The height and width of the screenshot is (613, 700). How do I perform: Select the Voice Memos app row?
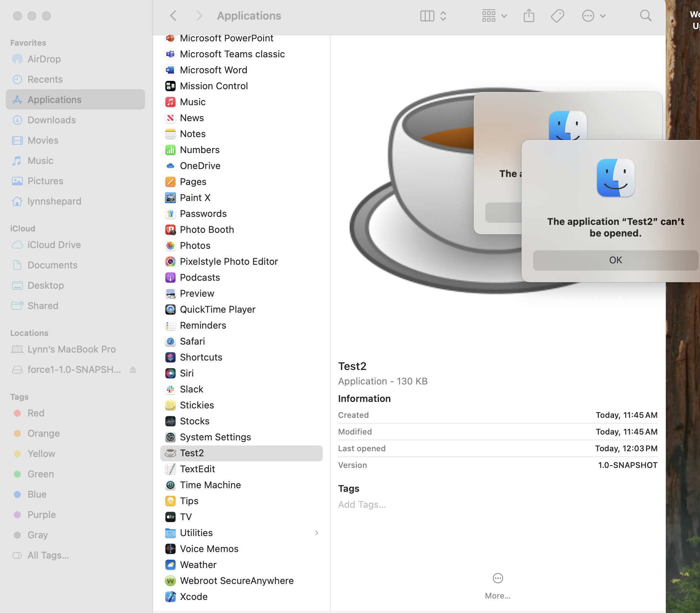(241, 548)
